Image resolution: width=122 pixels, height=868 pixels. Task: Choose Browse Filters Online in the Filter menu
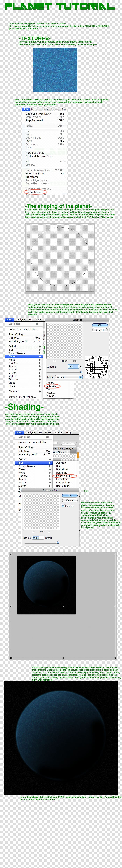(22, 397)
